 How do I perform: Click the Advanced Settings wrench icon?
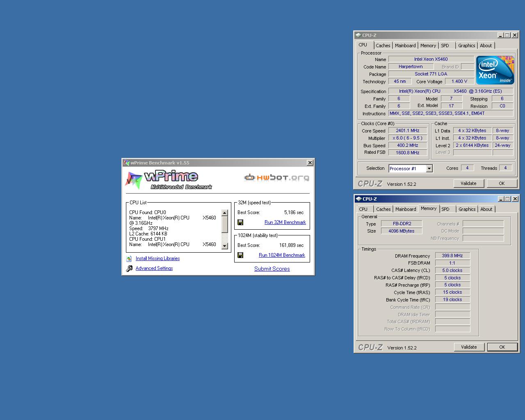[x=129, y=269]
